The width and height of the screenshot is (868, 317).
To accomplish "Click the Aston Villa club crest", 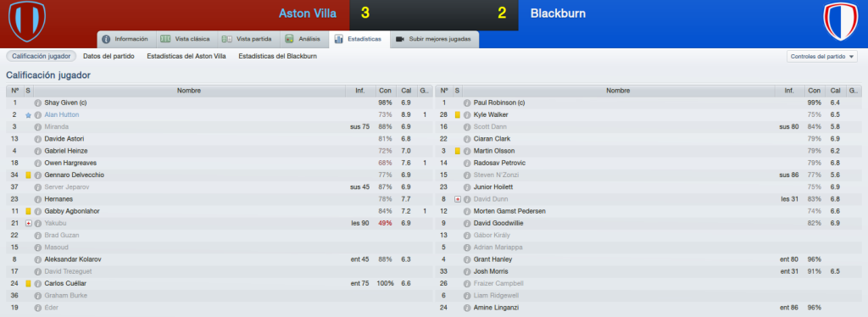I will 26,21.
